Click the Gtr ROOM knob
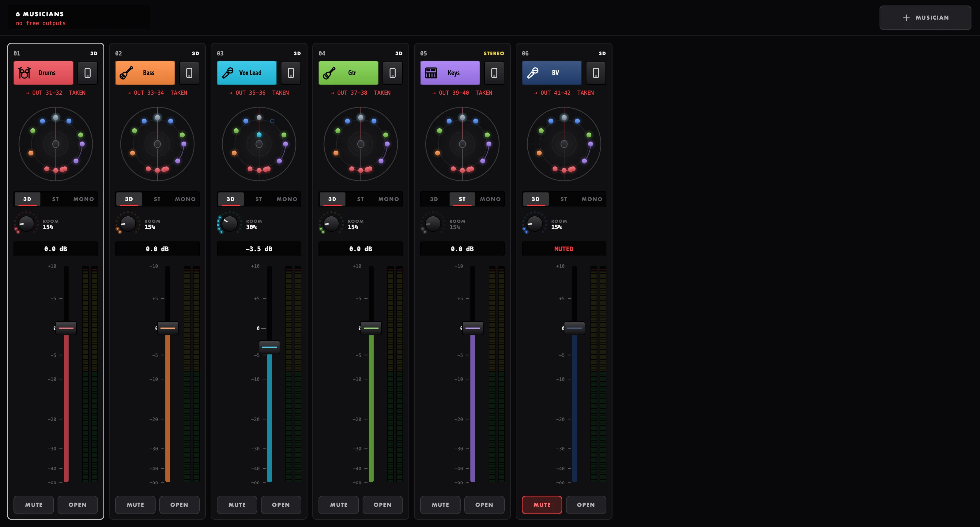The width and height of the screenshot is (980, 527). pos(331,224)
